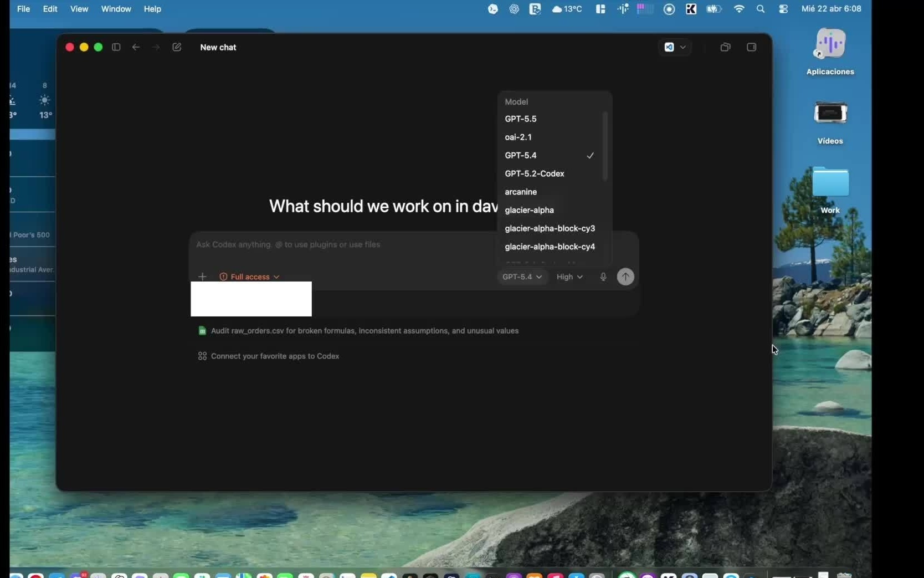Toggle the sidebar panel icon
The width and height of the screenshot is (924, 578).
116,47
